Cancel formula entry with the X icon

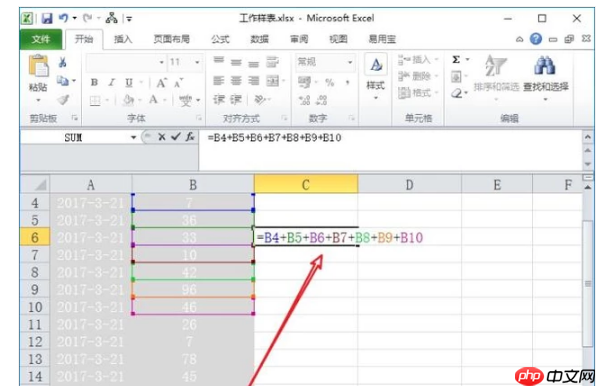162,137
